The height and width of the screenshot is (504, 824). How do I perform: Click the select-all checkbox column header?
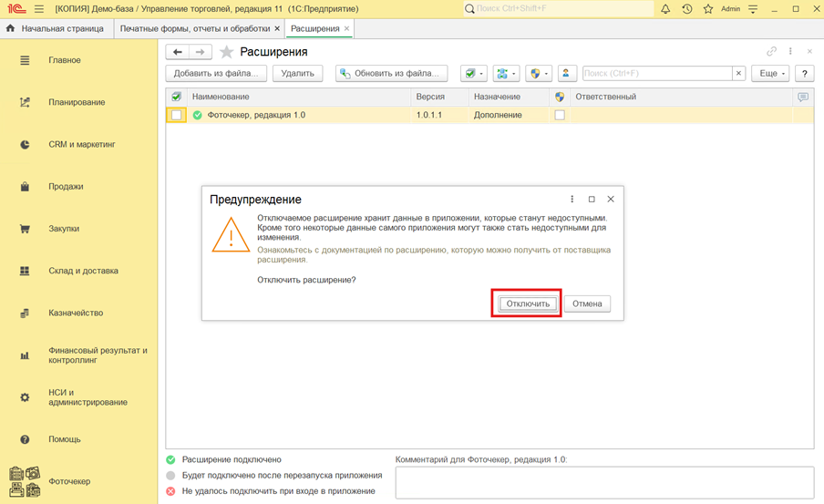176,97
